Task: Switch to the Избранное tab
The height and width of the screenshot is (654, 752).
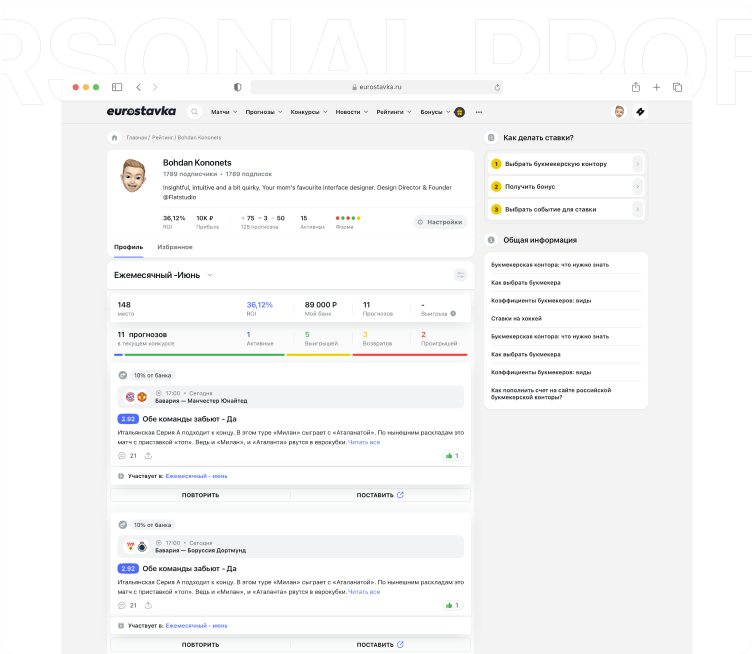Action: pos(175,246)
